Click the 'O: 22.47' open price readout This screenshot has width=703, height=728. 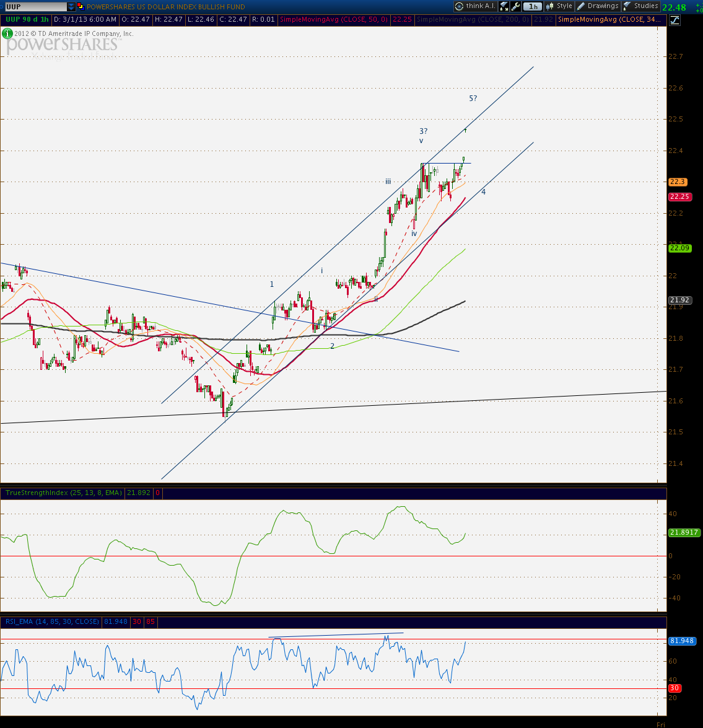136,19
